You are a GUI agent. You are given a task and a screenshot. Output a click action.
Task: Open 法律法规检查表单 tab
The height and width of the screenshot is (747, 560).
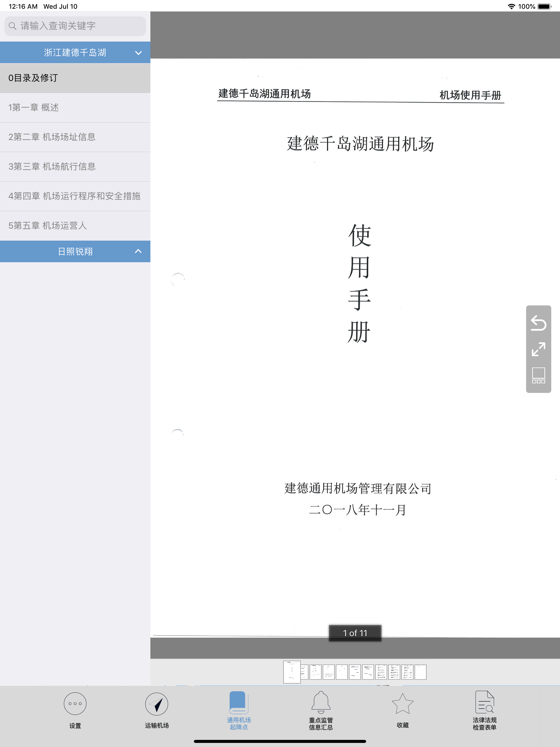(484, 711)
